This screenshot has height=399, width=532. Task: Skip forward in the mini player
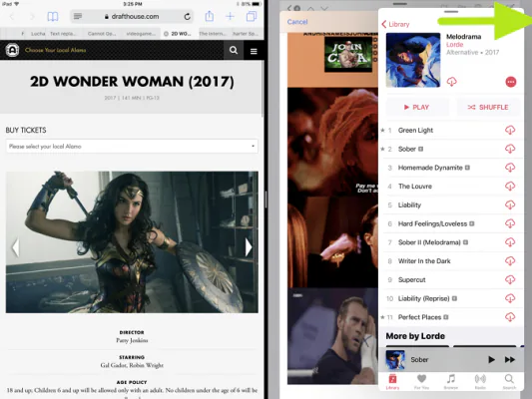click(x=510, y=359)
